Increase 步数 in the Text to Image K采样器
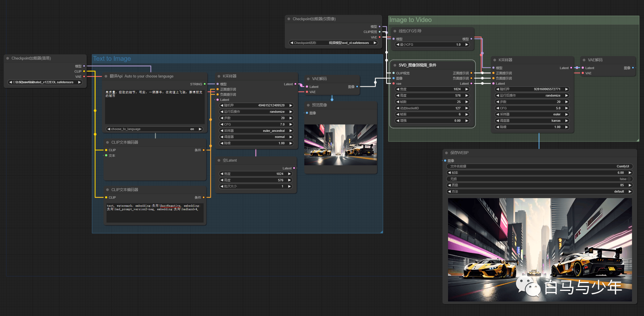Viewport: 644px width, 316px height. point(291,118)
